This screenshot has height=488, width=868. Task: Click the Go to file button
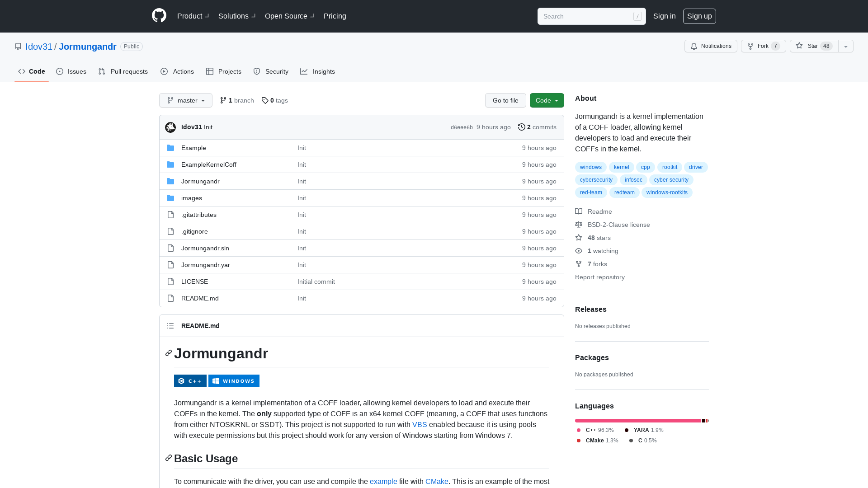point(505,100)
